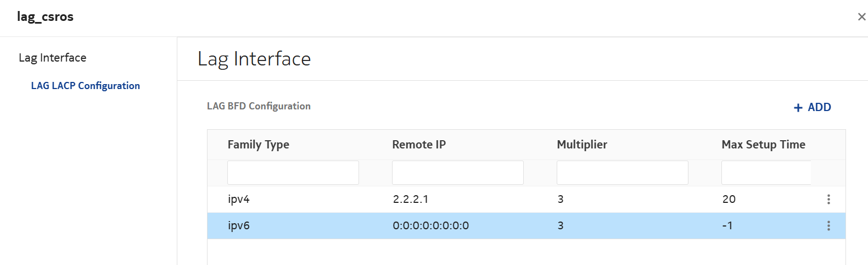Focus the Remote IP filter field
This screenshot has height=265, width=868.
point(457,173)
